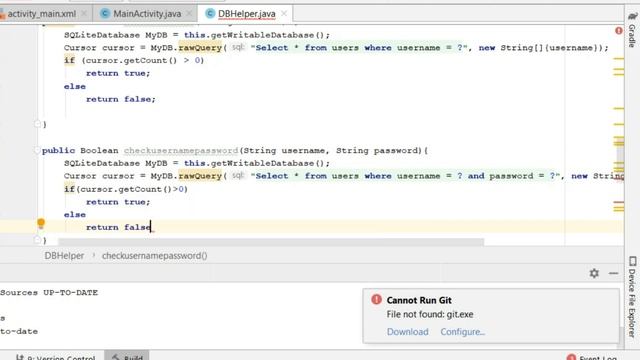Click checkusernamepassword() in the breadcrumb bar
640x360 pixels.
(154, 256)
